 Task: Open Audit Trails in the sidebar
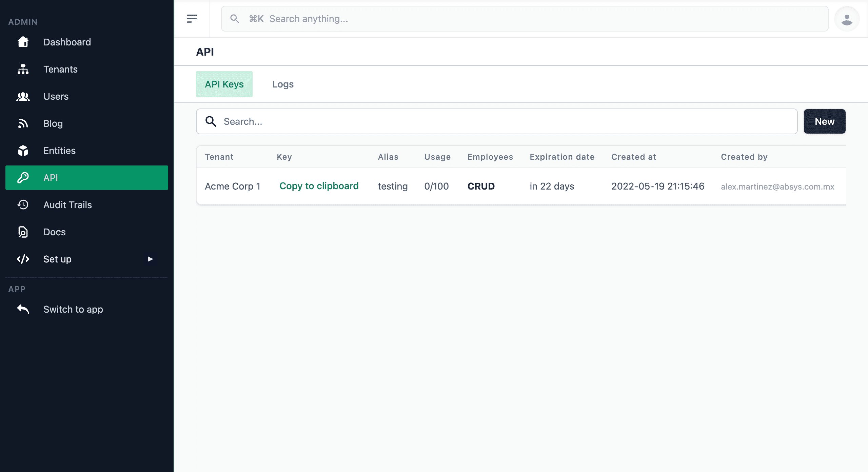pyautogui.click(x=87, y=205)
